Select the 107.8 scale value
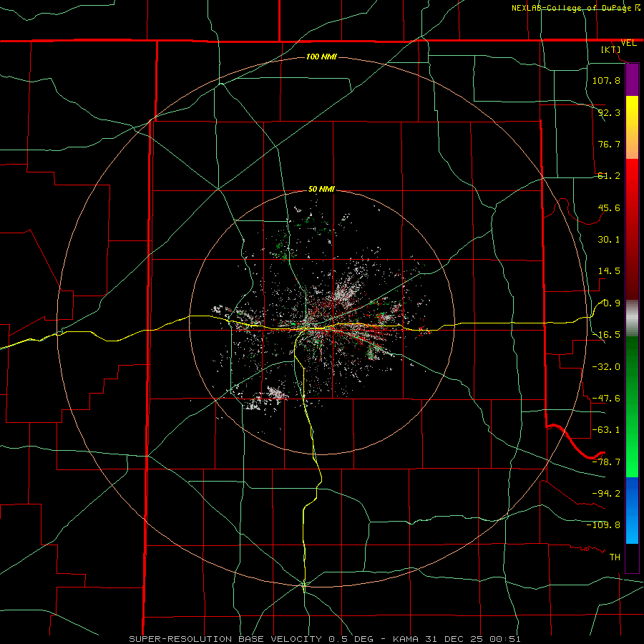 point(606,80)
